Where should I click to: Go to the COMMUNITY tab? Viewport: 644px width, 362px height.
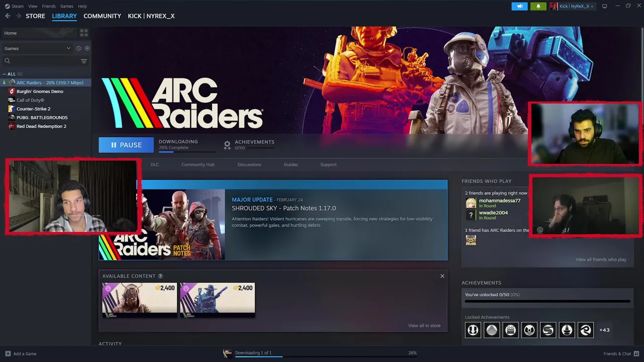click(x=102, y=16)
